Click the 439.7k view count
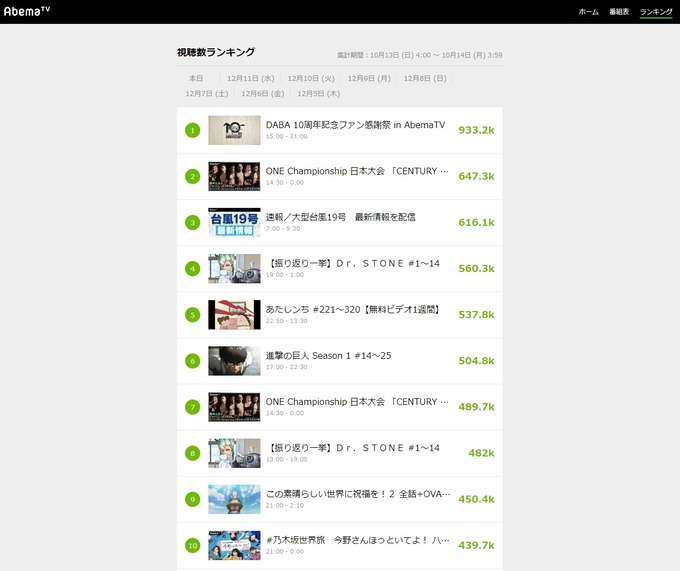This screenshot has width=680, height=571. coord(476,545)
